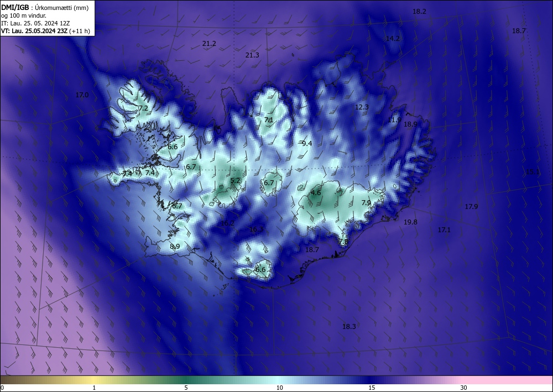The image size is (553, 392).
Task: Click the '(+11 h)' forecast offset
Action: coord(79,31)
